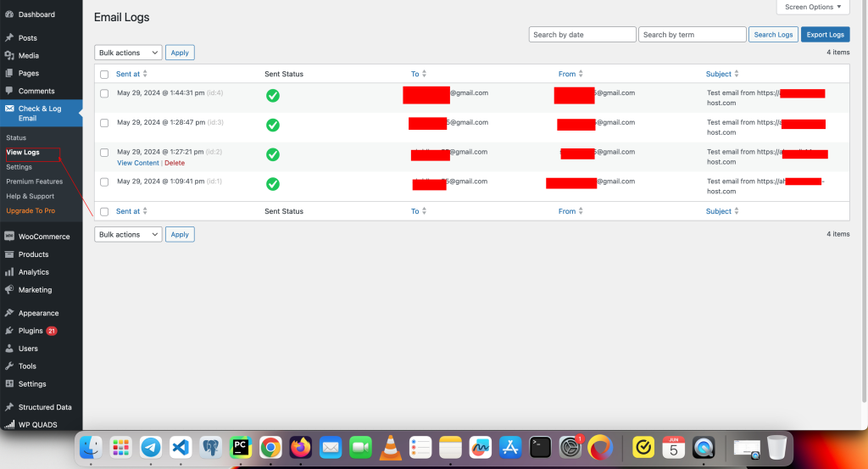This screenshot has width=868, height=469.
Task: Click the Export Logs button
Action: (826, 34)
